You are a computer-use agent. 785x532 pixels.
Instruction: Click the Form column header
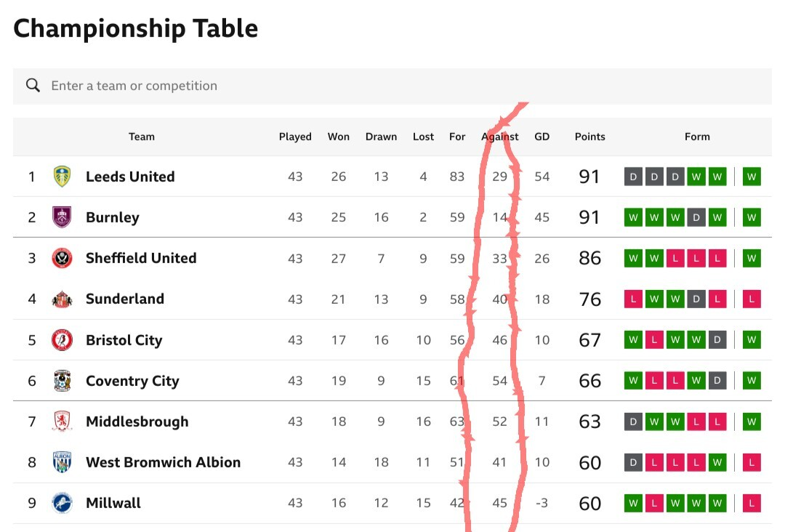[697, 137]
